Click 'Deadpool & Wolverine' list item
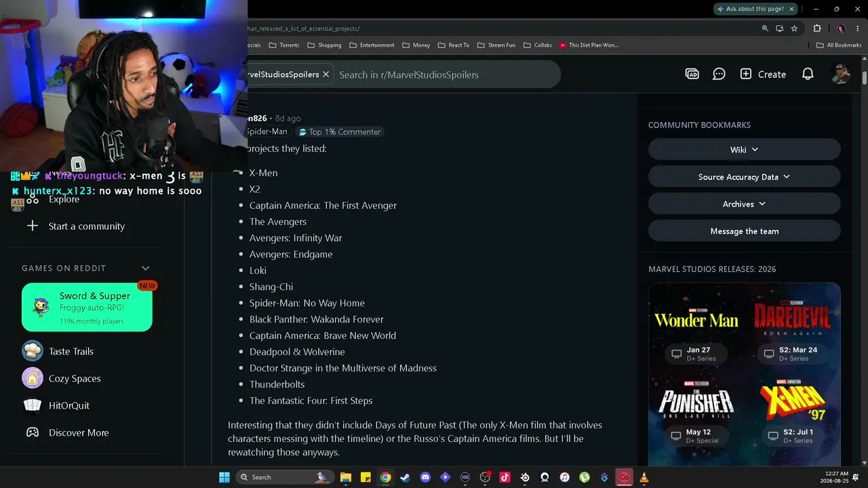The width and height of the screenshot is (868, 488). click(297, 352)
